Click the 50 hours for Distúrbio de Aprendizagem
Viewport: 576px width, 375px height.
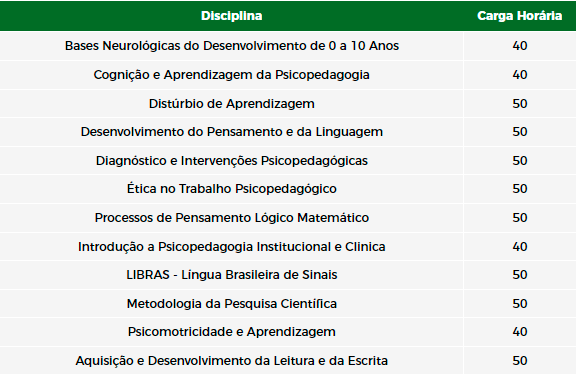click(520, 104)
